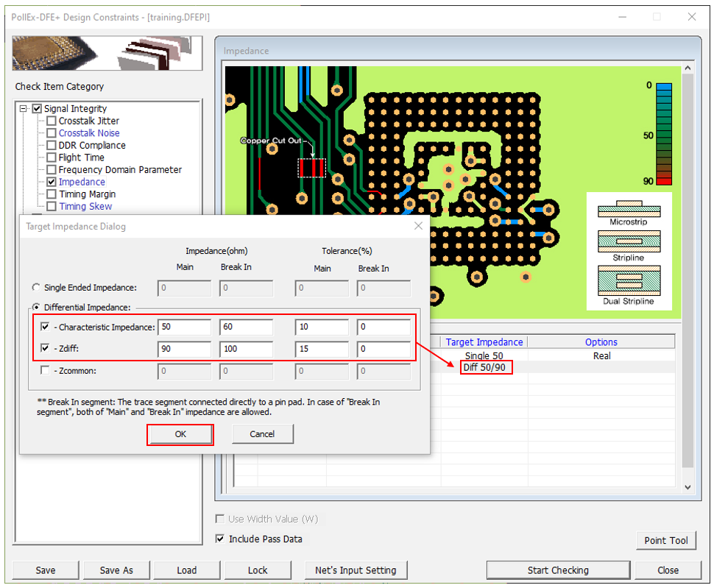The image size is (714, 588).
Task: Select the Single Ended Impedance radio button
Action: pos(36,288)
